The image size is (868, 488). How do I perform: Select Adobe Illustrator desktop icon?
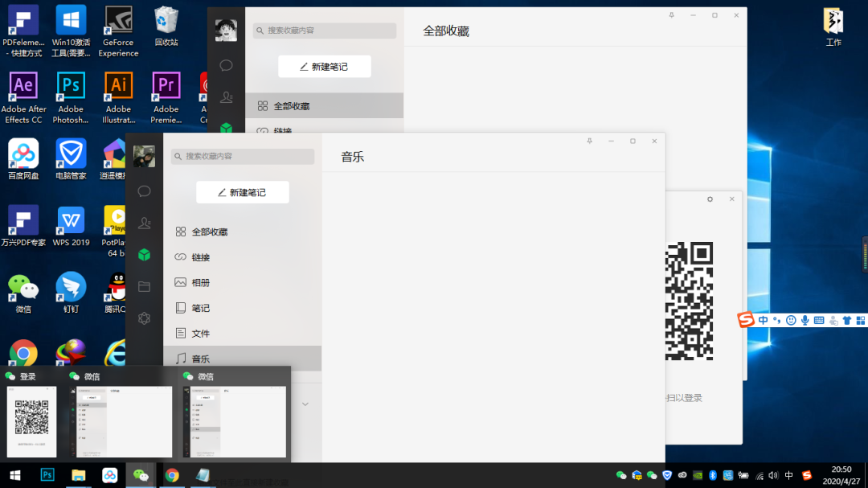(x=118, y=98)
